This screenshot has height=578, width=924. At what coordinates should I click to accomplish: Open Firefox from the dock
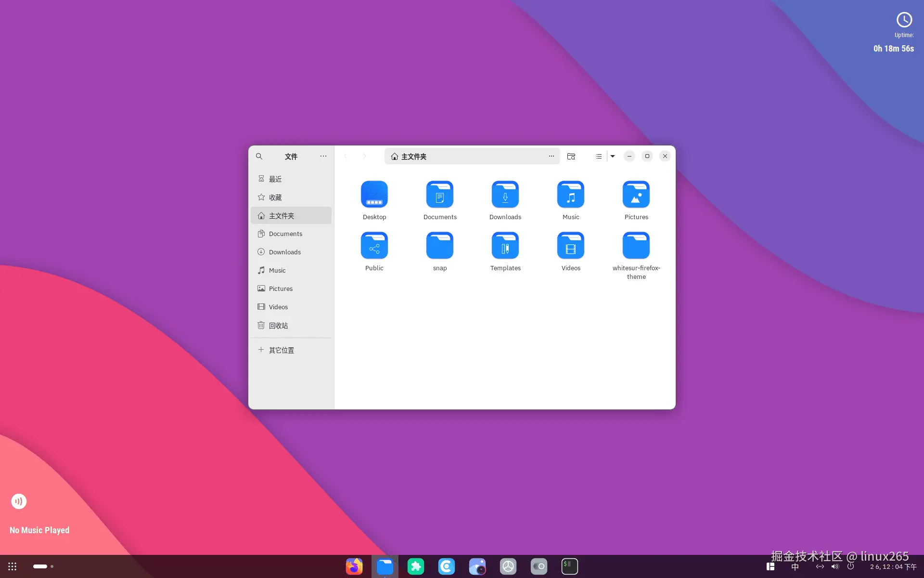354,566
